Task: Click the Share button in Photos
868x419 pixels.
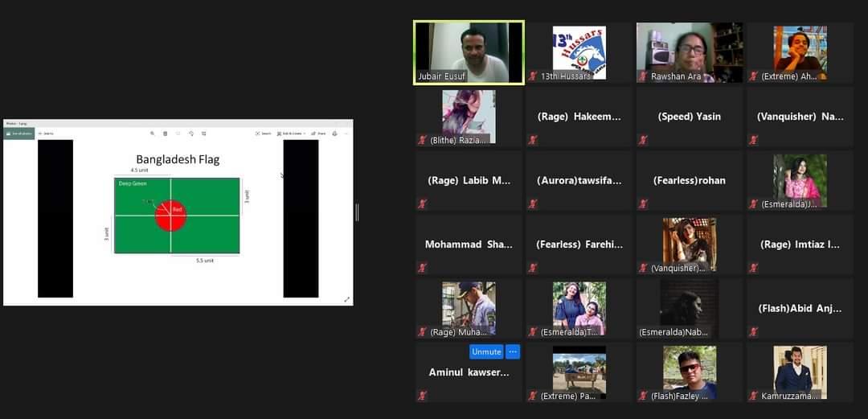Action: pos(317,134)
